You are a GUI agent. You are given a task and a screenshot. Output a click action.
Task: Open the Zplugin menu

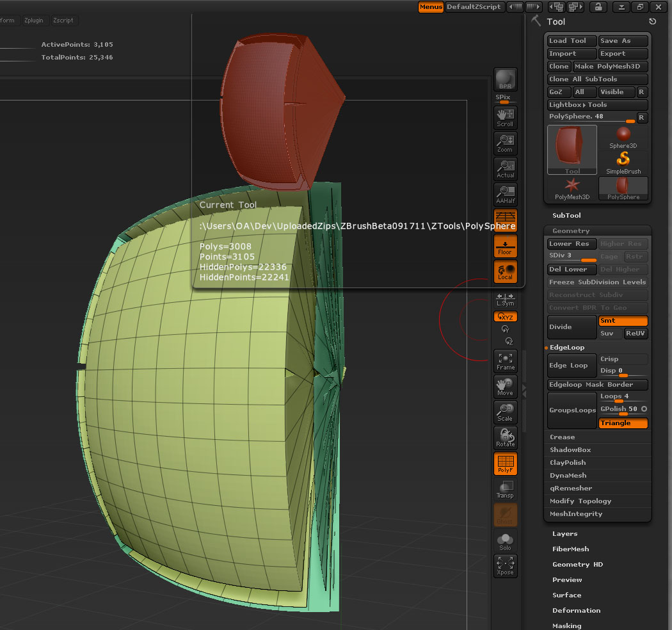click(x=34, y=20)
